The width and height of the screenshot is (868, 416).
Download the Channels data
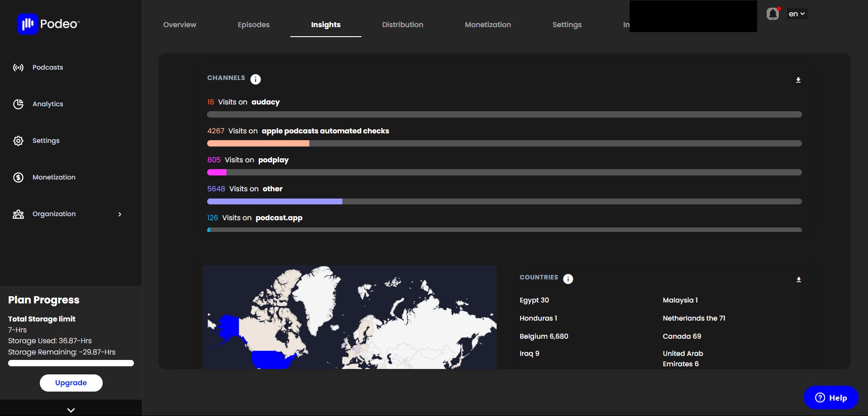[798, 80]
